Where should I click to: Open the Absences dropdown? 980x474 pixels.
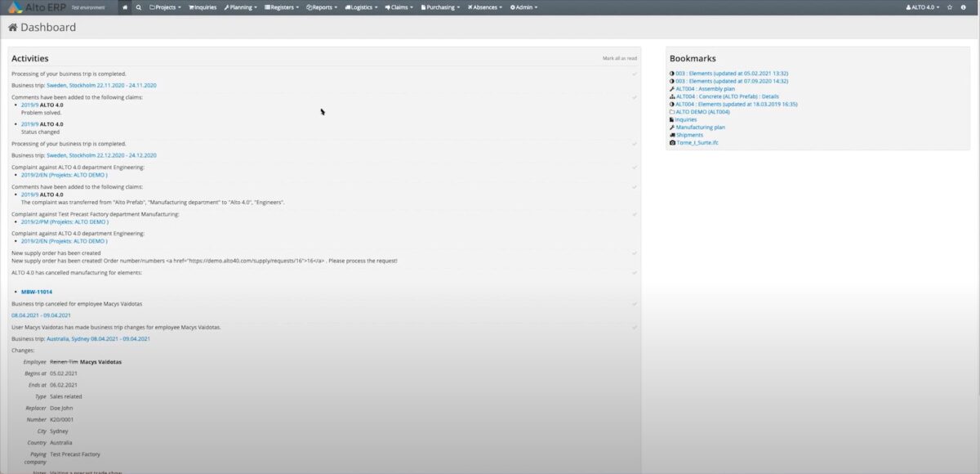click(485, 7)
